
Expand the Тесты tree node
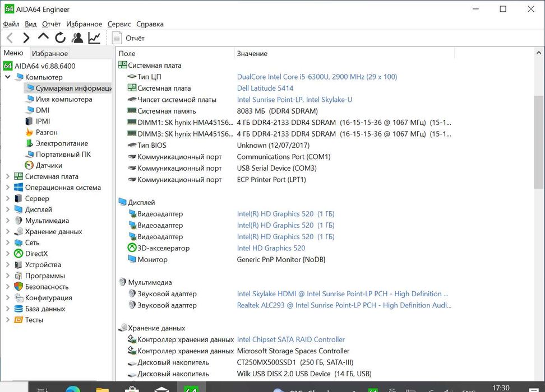coord(8,320)
